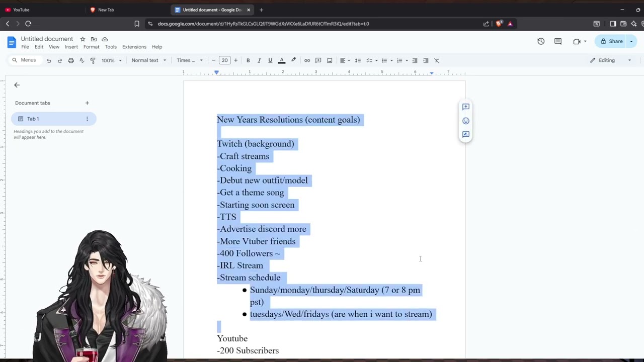Open the File menu
Viewport: 644px width, 362px height.
(x=25, y=47)
